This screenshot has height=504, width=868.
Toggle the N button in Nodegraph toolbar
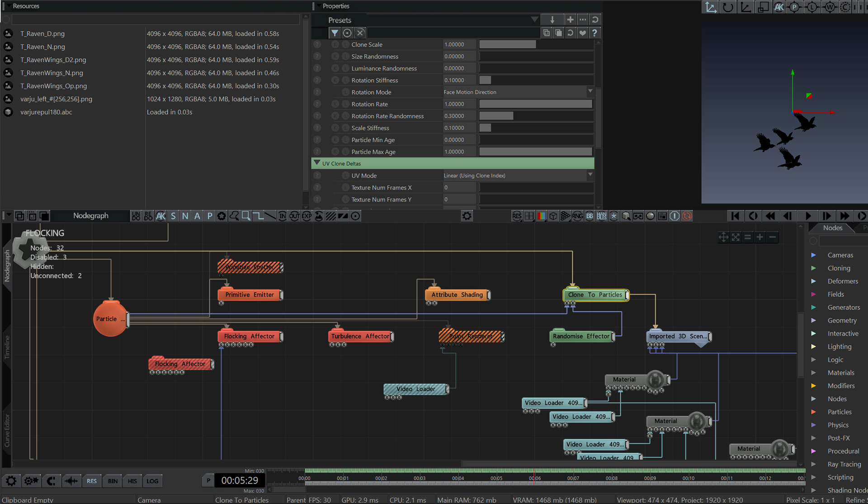(x=185, y=216)
